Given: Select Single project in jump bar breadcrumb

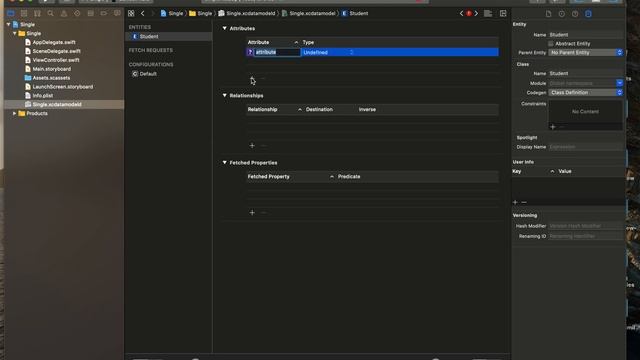Looking at the screenshot, I should pos(172,13).
